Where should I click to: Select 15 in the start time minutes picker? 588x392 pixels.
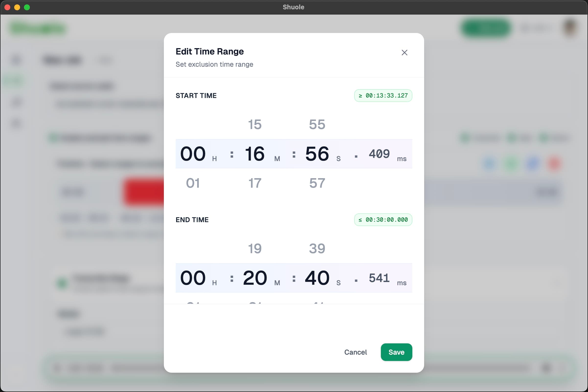coord(255,124)
